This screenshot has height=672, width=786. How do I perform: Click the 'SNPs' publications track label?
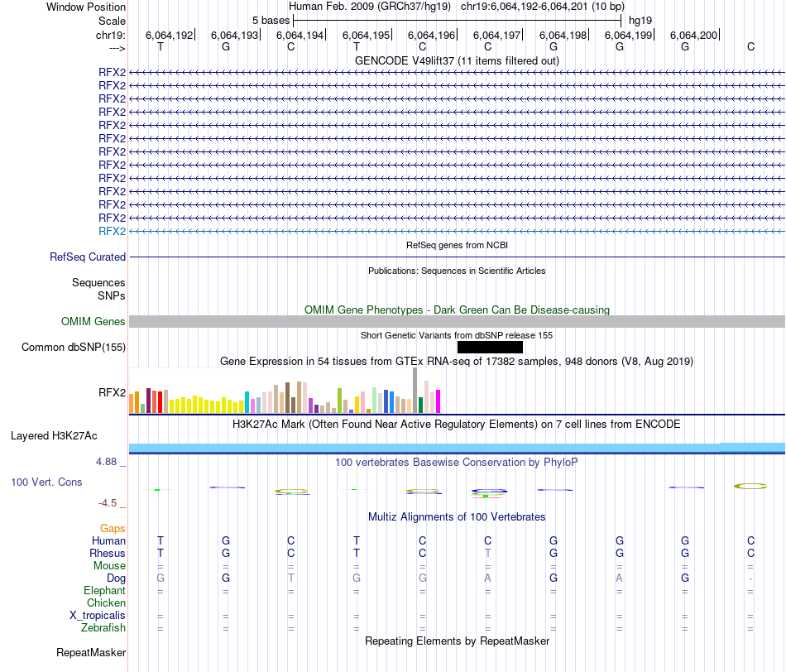[112, 296]
